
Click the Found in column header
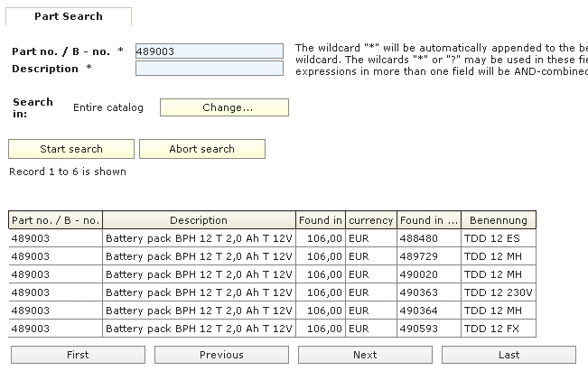[x=321, y=220]
